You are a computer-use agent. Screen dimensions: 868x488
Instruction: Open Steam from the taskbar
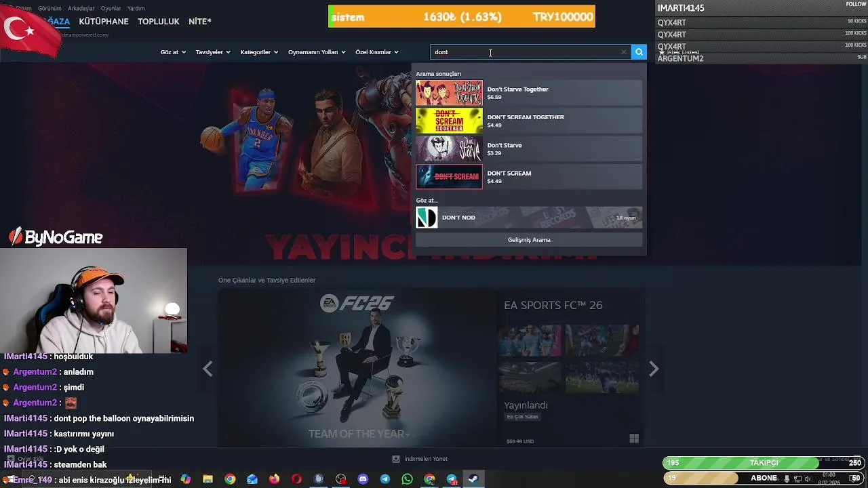click(473, 479)
